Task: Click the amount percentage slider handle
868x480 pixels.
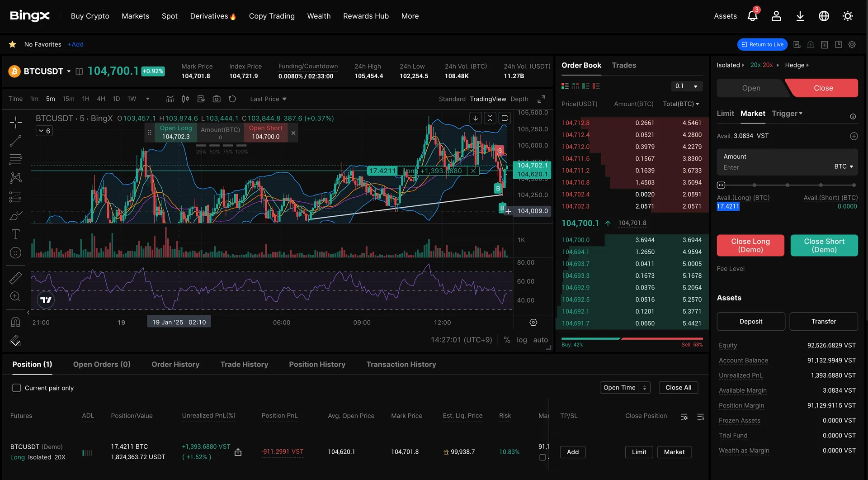Action: click(x=721, y=185)
